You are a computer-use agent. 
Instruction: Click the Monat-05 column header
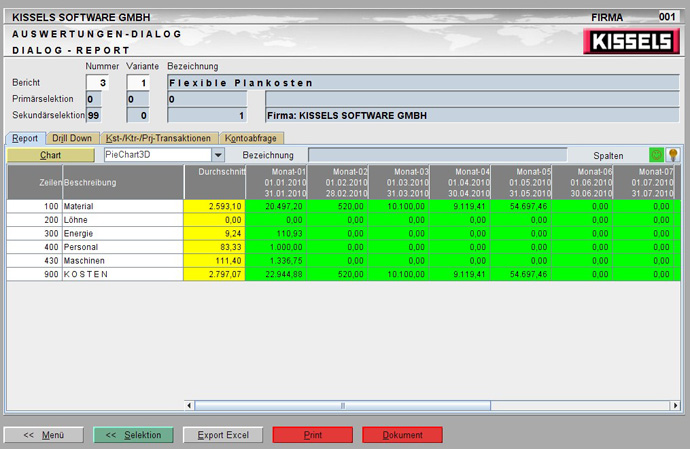(x=521, y=182)
